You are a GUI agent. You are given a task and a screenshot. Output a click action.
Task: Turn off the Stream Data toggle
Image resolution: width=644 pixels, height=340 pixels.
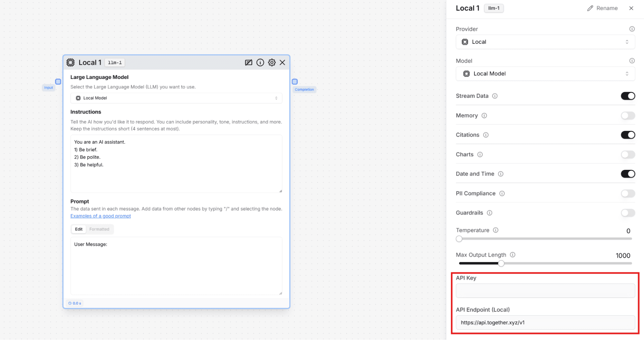coord(628,96)
